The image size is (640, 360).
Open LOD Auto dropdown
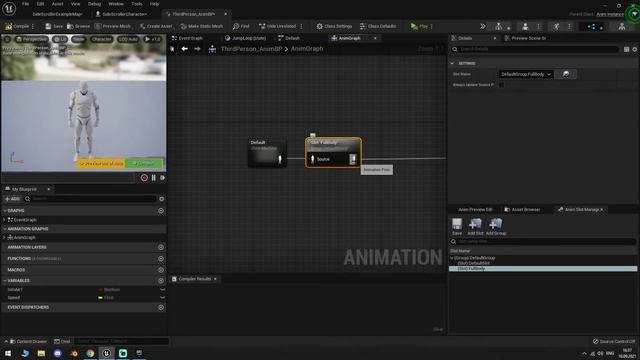pos(129,39)
